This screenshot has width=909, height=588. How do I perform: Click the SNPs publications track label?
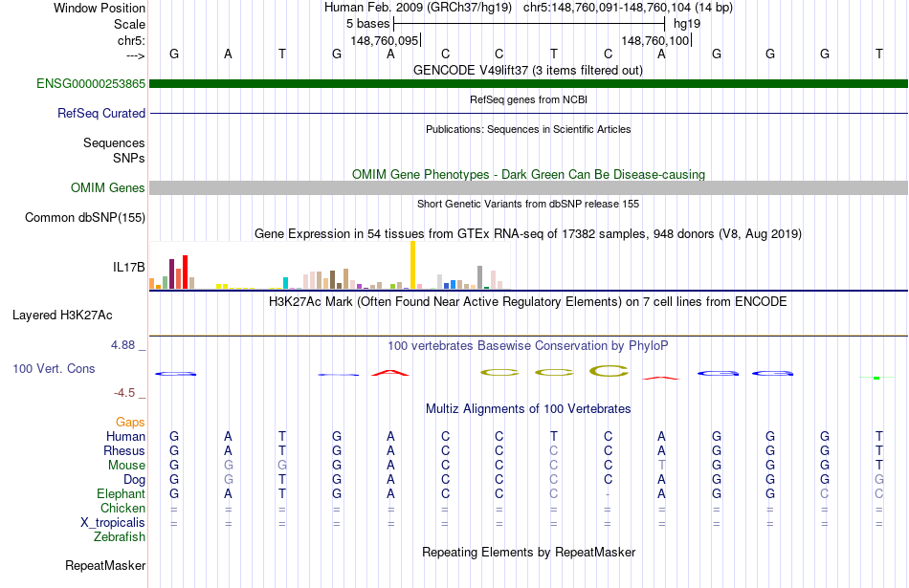[x=129, y=158]
